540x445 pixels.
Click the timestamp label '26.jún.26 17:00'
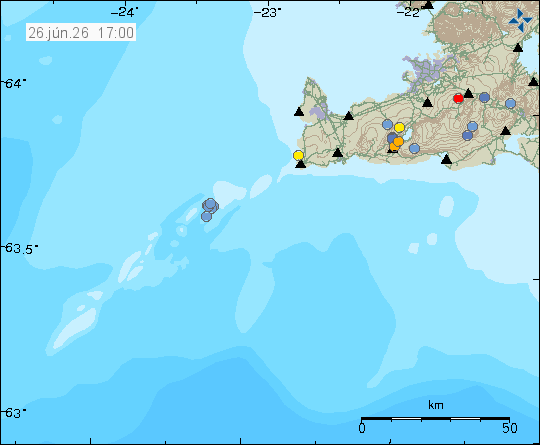(81, 33)
